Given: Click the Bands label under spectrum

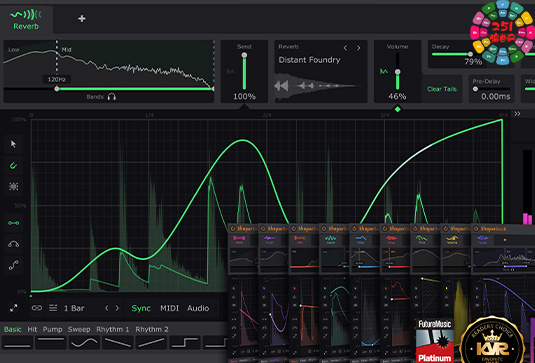Looking at the screenshot, I should coord(95,97).
